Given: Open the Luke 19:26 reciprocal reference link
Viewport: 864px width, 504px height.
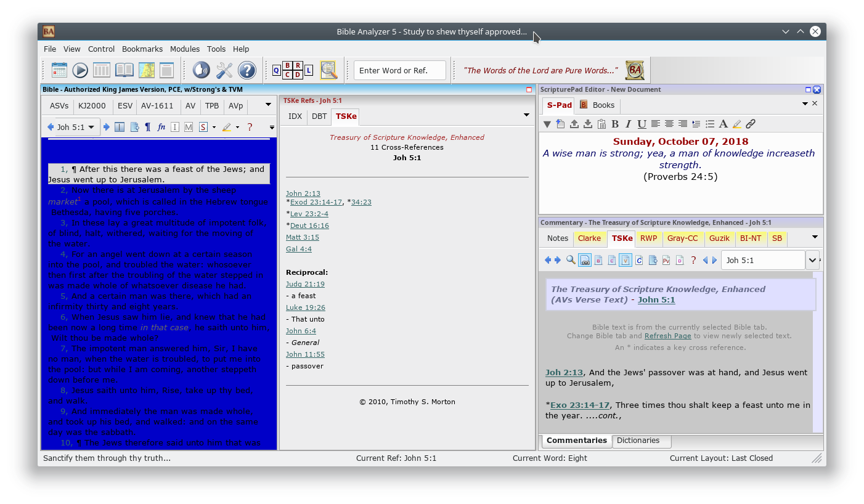Looking at the screenshot, I should pyautogui.click(x=306, y=307).
